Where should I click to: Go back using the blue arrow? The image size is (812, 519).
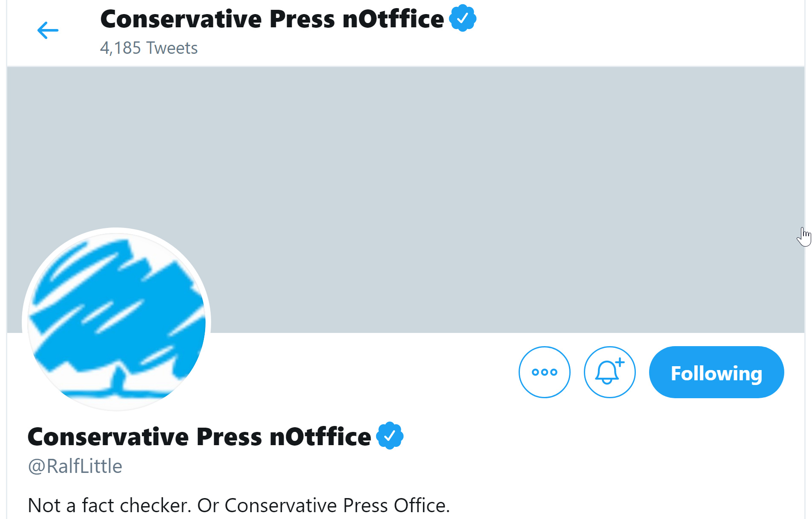48,30
